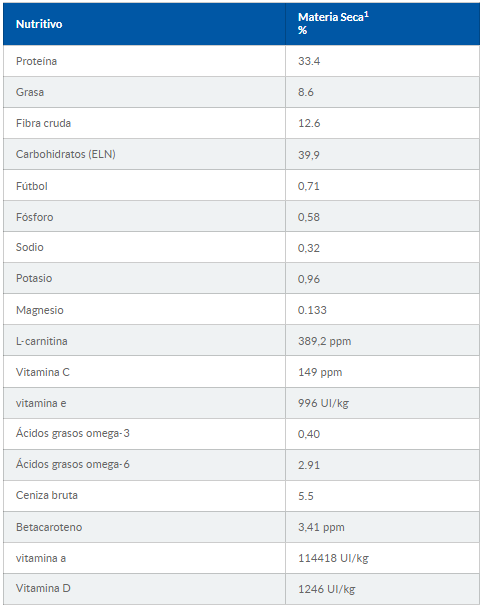The width and height of the screenshot is (483, 608).
Task: Select the vitamina e value 996 UI/kg
Action: [323, 403]
